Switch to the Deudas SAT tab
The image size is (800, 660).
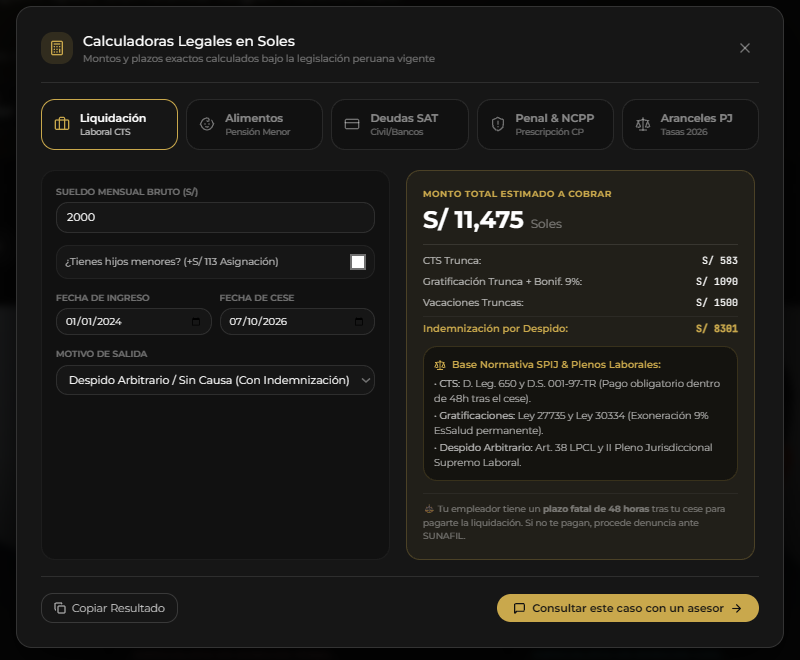click(400, 124)
